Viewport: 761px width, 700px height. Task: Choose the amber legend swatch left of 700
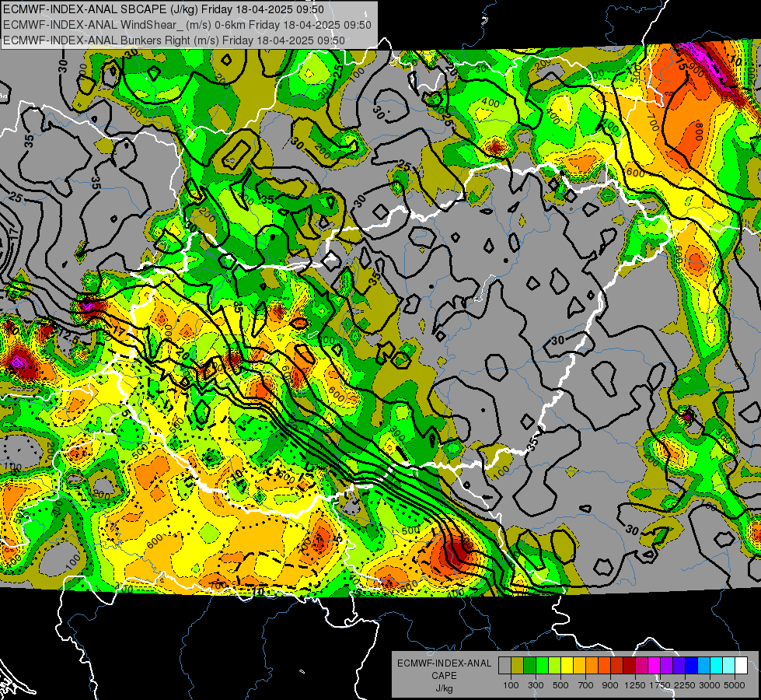[579, 666]
